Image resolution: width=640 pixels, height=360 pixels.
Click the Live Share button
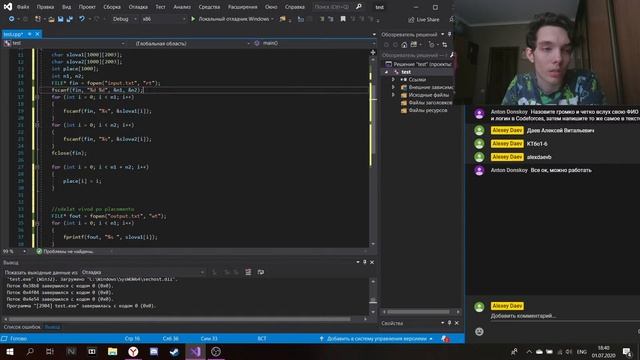(424, 20)
